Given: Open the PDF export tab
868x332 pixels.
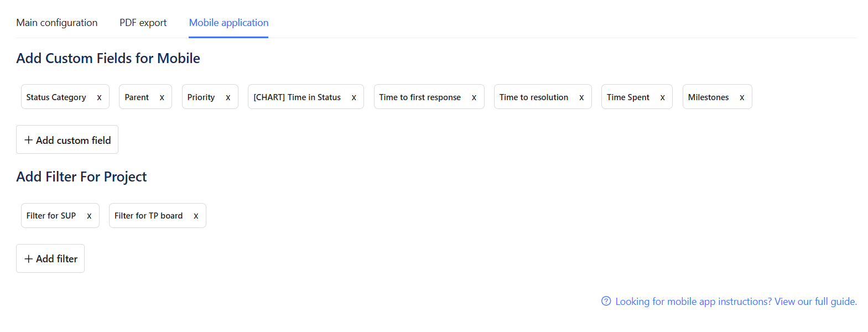Looking at the screenshot, I should (143, 23).
